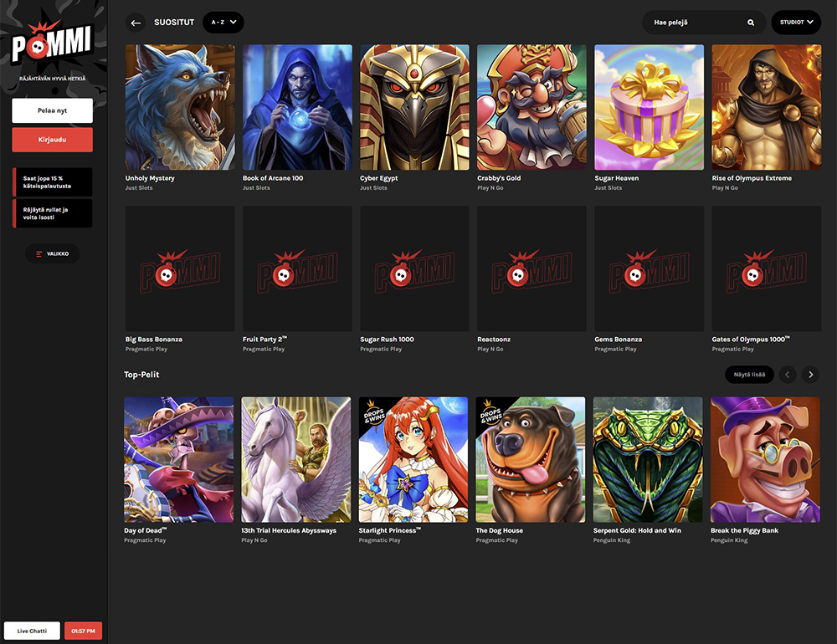The image size is (837, 644).
Task: Expand the Studiot filter dropdown
Action: (795, 23)
